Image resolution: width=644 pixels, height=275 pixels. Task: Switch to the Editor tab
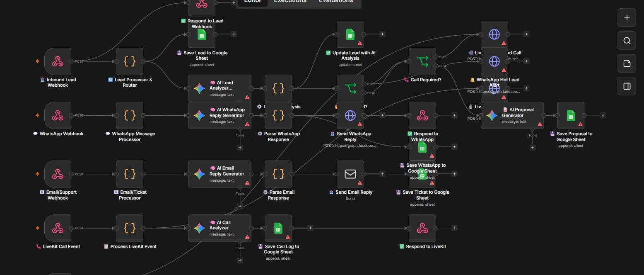tap(252, 1)
